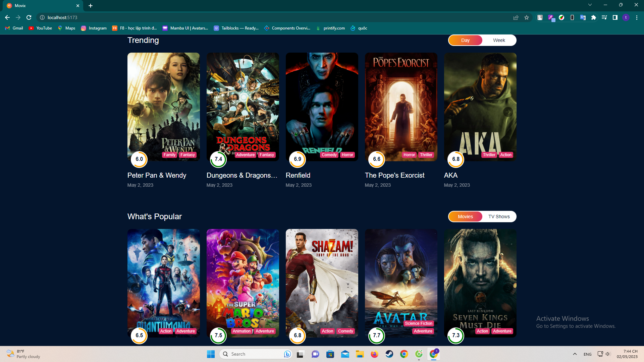Click the 7.4 rating progress circle
Viewport: 644px width, 362px height.
tap(218, 160)
